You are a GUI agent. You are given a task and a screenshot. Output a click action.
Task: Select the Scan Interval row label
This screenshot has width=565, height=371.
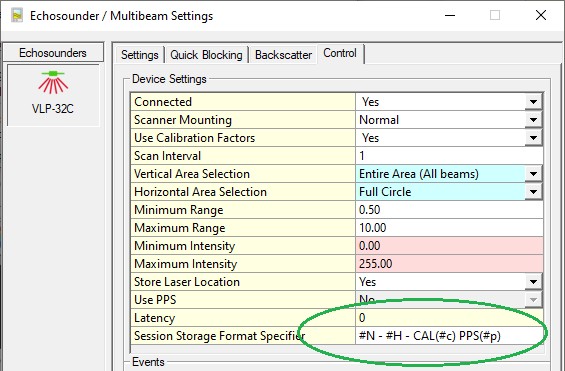243,156
